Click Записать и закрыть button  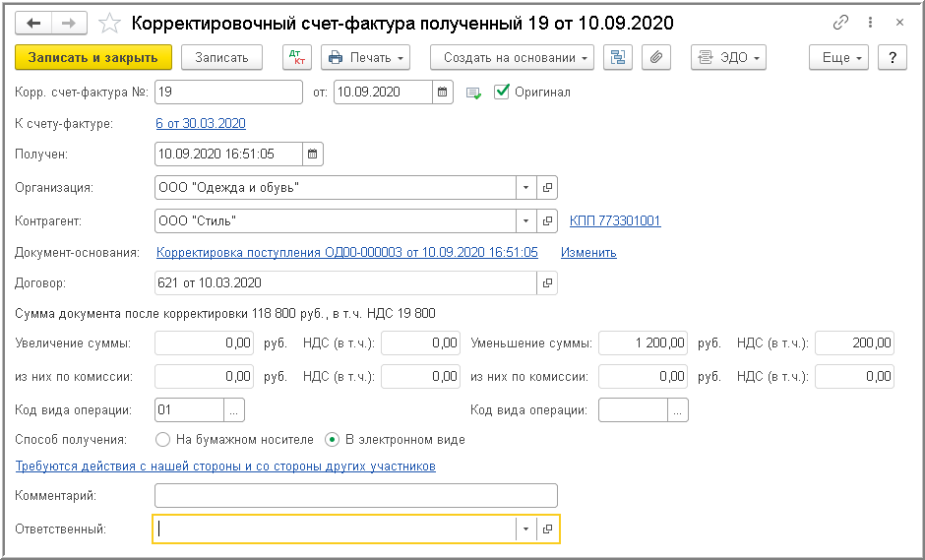(x=94, y=58)
